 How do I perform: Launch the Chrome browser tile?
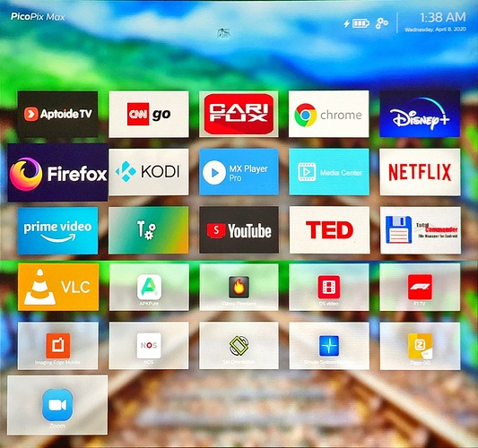[328, 114]
